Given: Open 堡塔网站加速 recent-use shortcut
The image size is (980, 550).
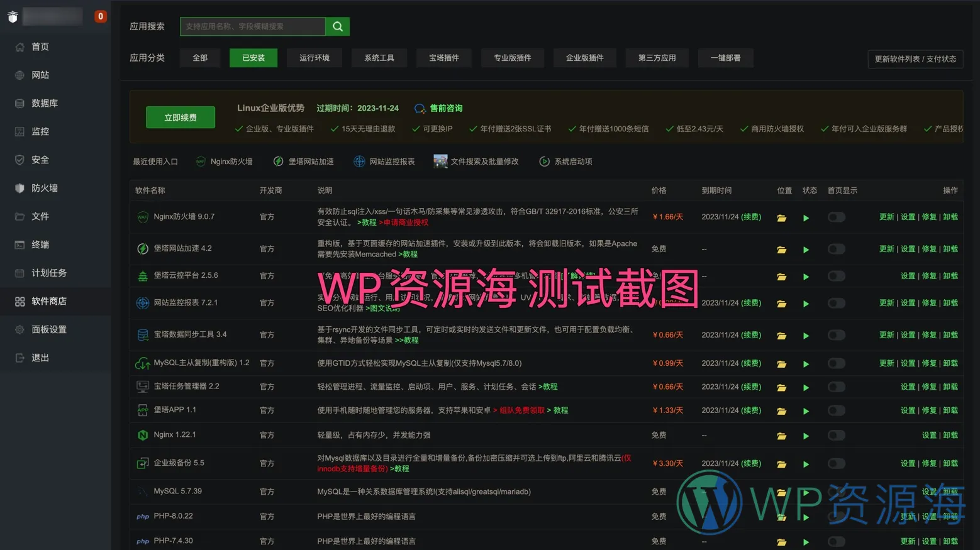Looking at the screenshot, I should coord(303,162).
